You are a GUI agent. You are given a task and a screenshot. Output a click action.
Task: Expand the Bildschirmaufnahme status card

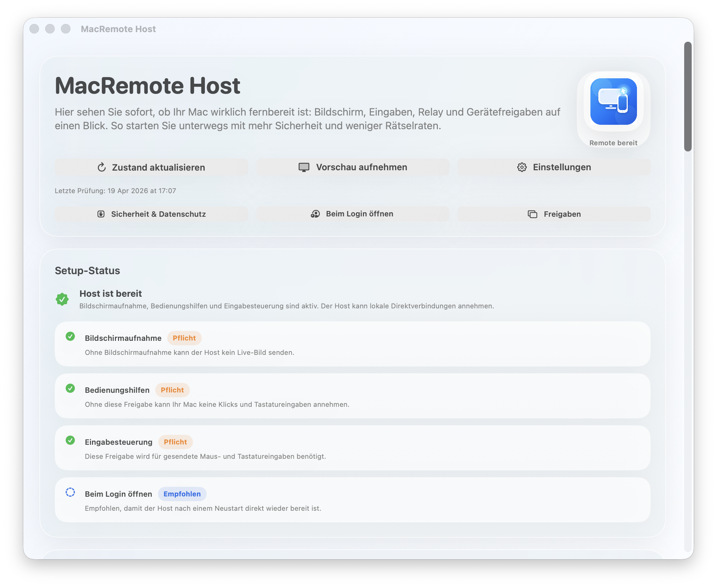(352, 344)
